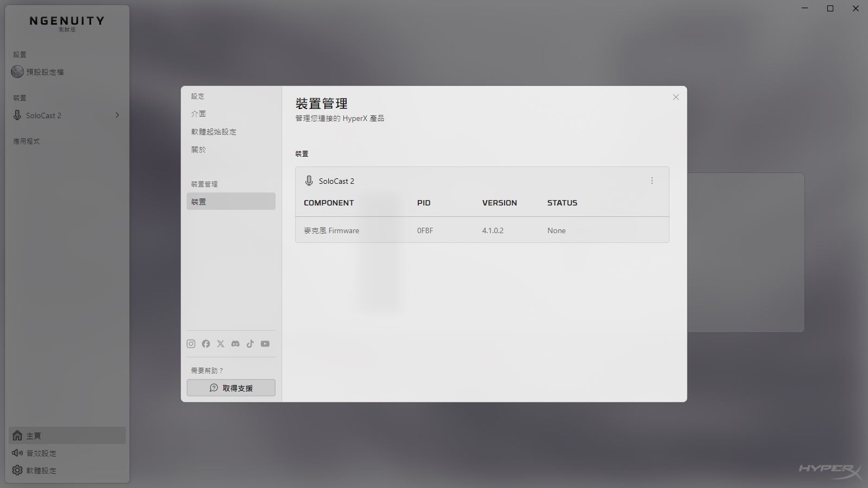This screenshot has width=868, height=488.
Task: Open 軟體設定 in the main sidebar
Action: click(67, 470)
